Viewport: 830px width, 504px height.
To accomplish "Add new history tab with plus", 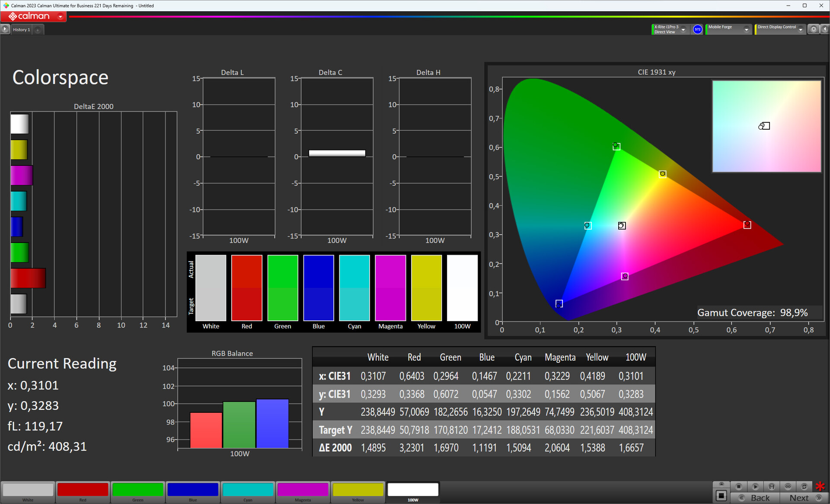I will coord(38,29).
